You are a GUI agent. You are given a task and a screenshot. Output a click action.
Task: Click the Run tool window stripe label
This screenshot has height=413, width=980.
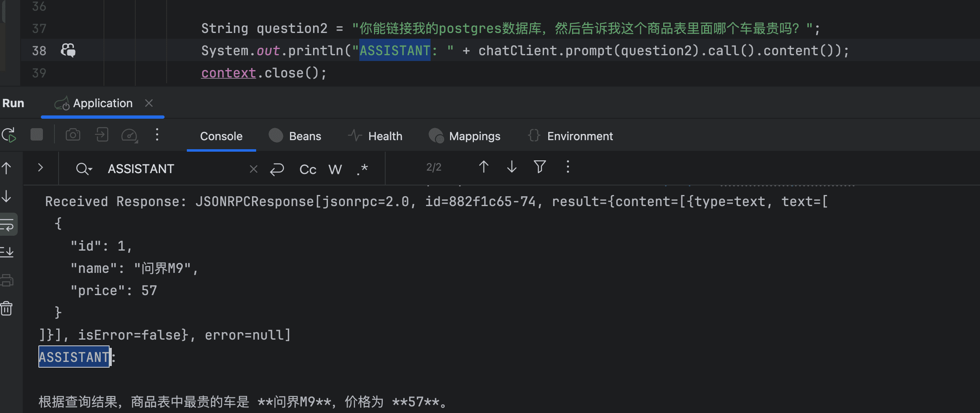tap(13, 103)
